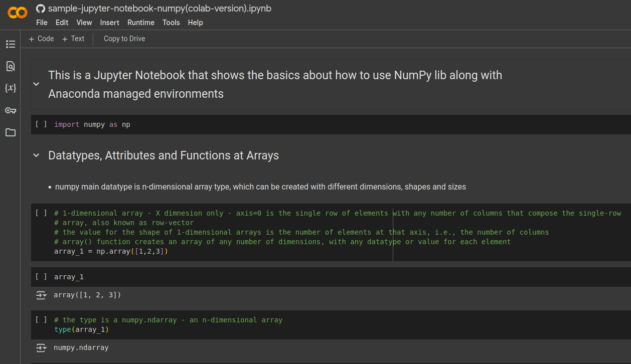This screenshot has height=364, width=631.
Task: Click the intro heading about NumPy lib
Action: 275,84
